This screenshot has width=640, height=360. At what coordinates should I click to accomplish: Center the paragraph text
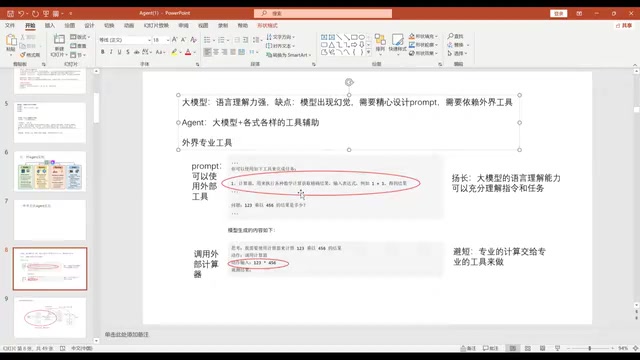pyautogui.click(x=216, y=52)
